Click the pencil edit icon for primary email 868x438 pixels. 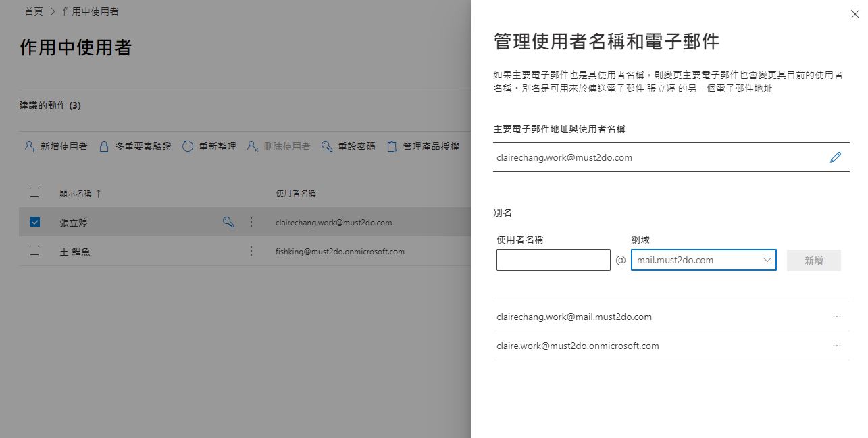pyautogui.click(x=836, y=157)
